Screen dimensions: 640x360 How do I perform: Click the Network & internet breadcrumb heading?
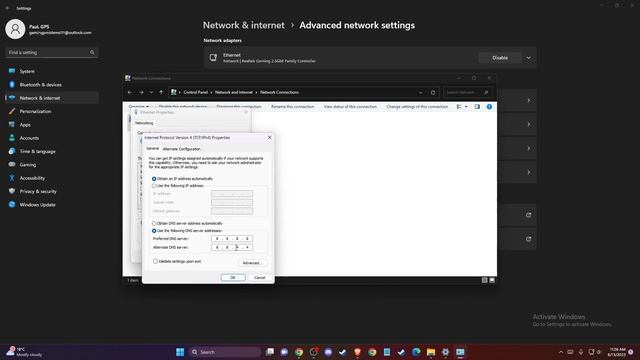pos(244,25)
